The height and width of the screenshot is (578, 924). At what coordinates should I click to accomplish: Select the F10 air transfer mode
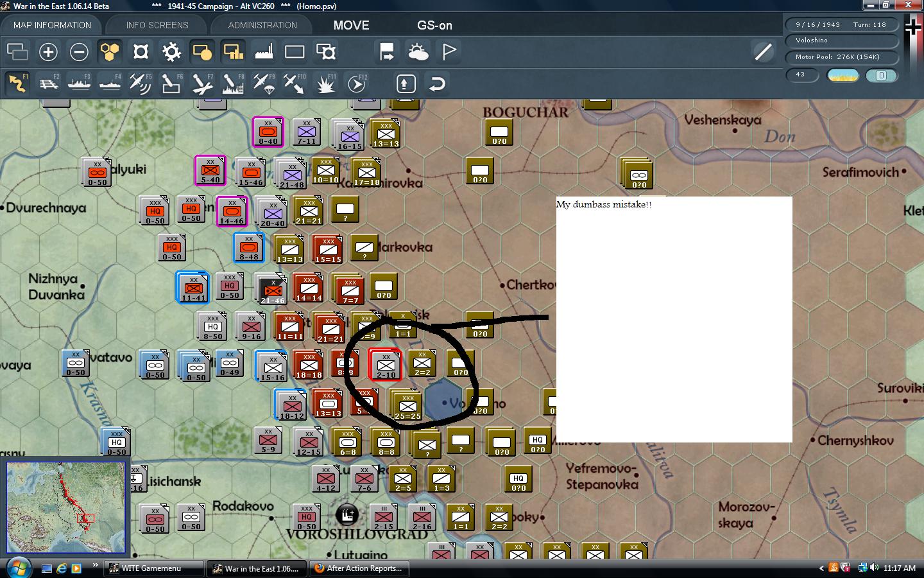click(x=295, y=83)
